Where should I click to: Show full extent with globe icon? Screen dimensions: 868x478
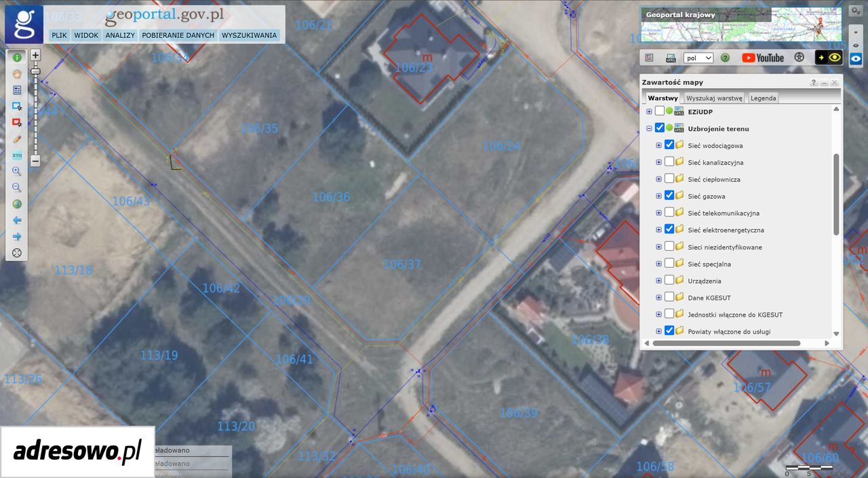[17, 204]
